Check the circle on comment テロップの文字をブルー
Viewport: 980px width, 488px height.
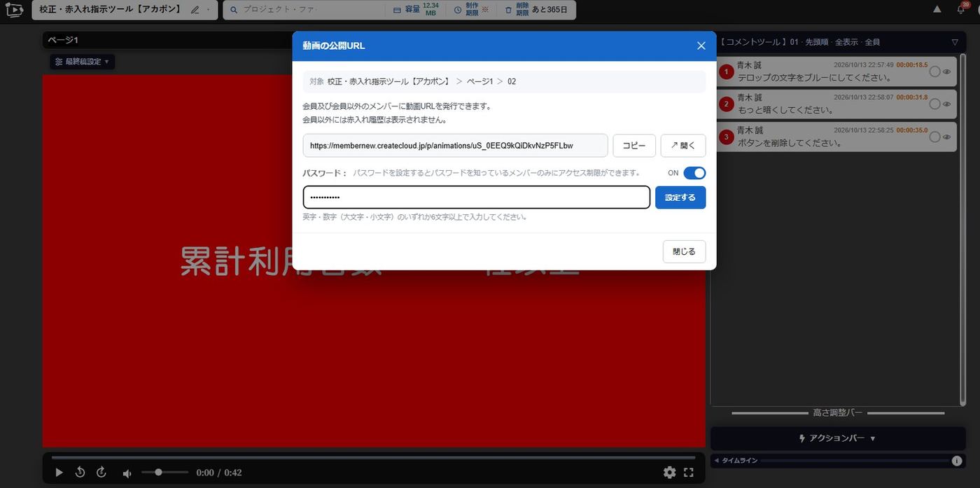pyautogui.click(x=934, y=71)
